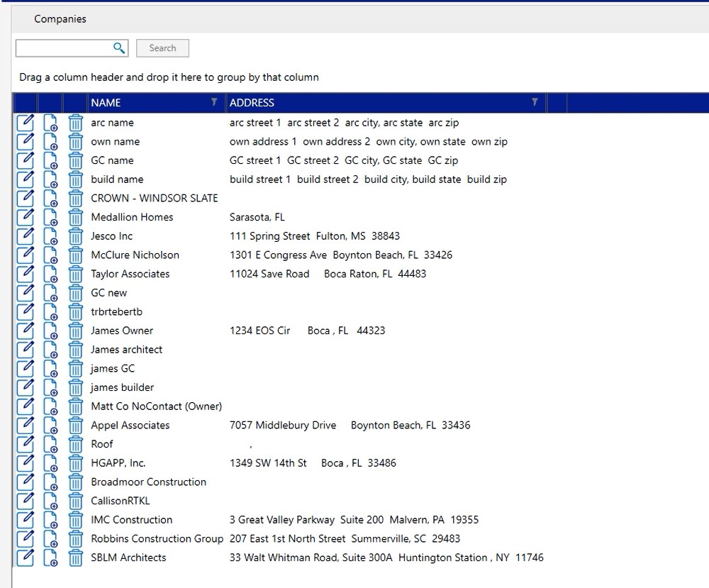Edit the Taylor Associates company entry
709x588 pixels.
point(25,274)
